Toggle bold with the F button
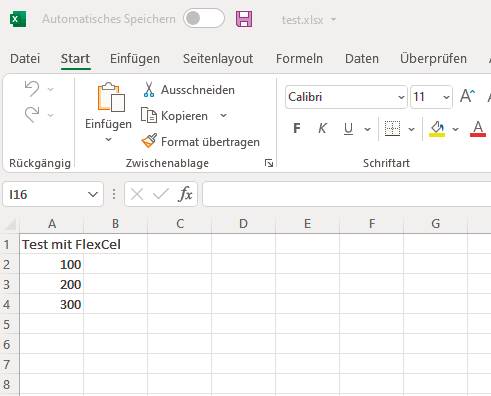This screenshot has width=491, height=396. click(x=297, y=128)
